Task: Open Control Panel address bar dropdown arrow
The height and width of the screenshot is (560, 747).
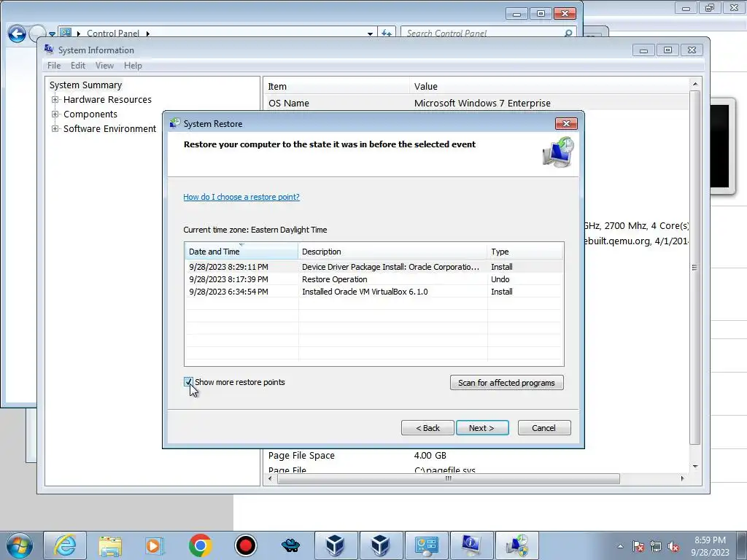Action: (x=370, y=34)
